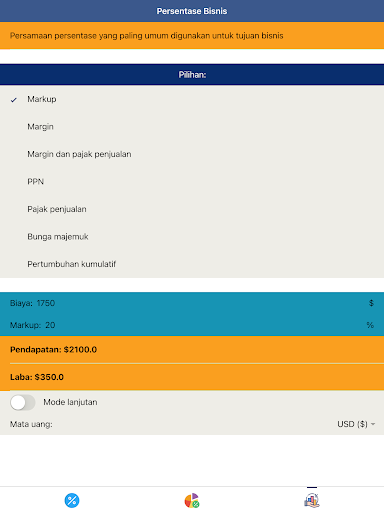Image resolution: width=384 pixels, height=512 pixels.
Task: Click the currency dropdown arrow
Action: click(373, 424)
